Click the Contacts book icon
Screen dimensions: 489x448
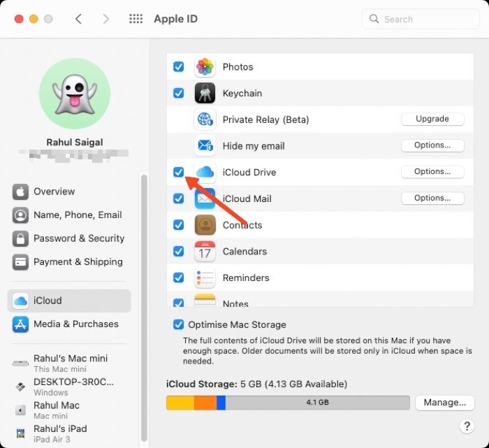(205, 225)
